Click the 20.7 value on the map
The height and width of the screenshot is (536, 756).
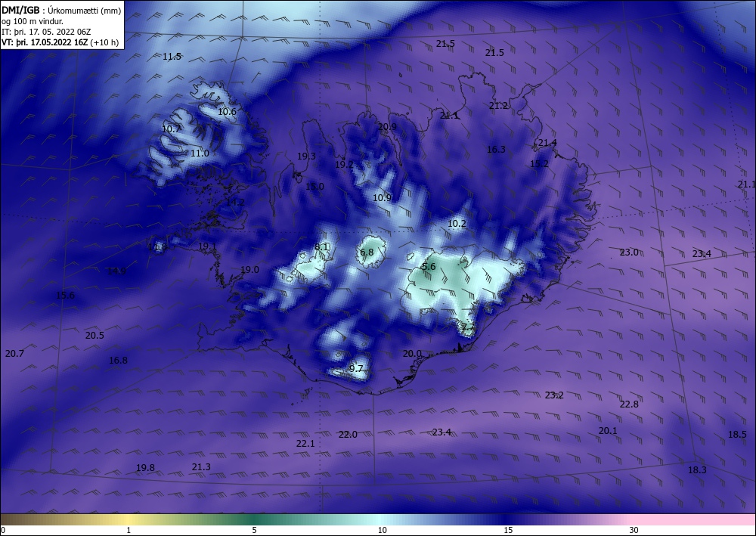(x=14, y=355)
